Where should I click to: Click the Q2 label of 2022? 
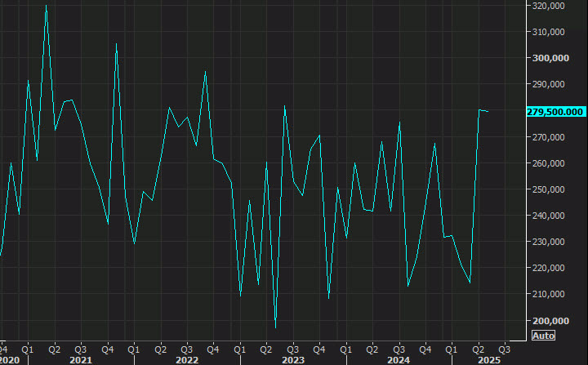tap(161, 349)
